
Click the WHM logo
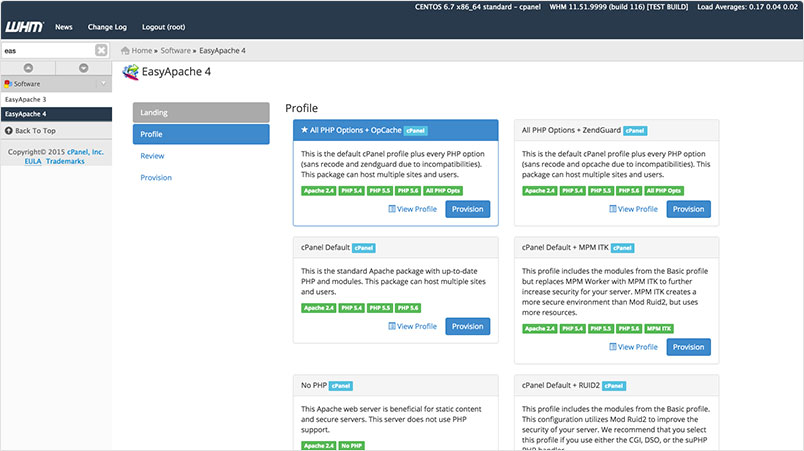point(24,27)
